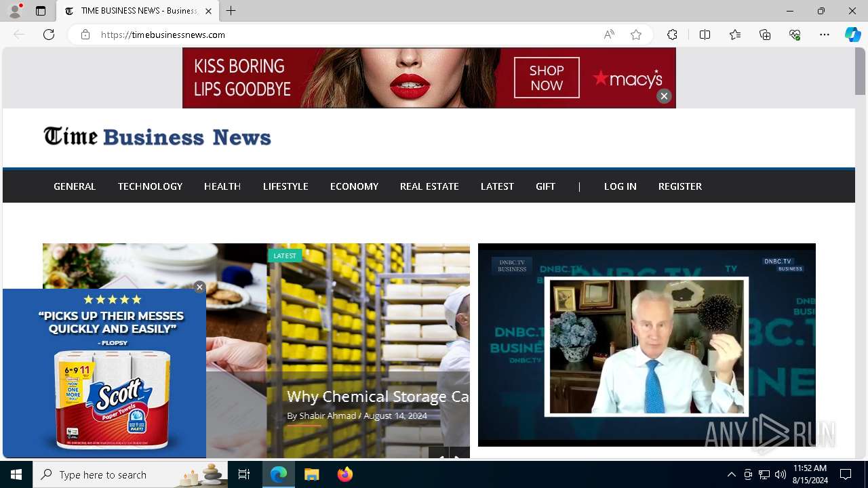The image size is (868, 488).
Task: Open File Explorer from taskbar
Action: pyautogui.click(x=312, y=474)
